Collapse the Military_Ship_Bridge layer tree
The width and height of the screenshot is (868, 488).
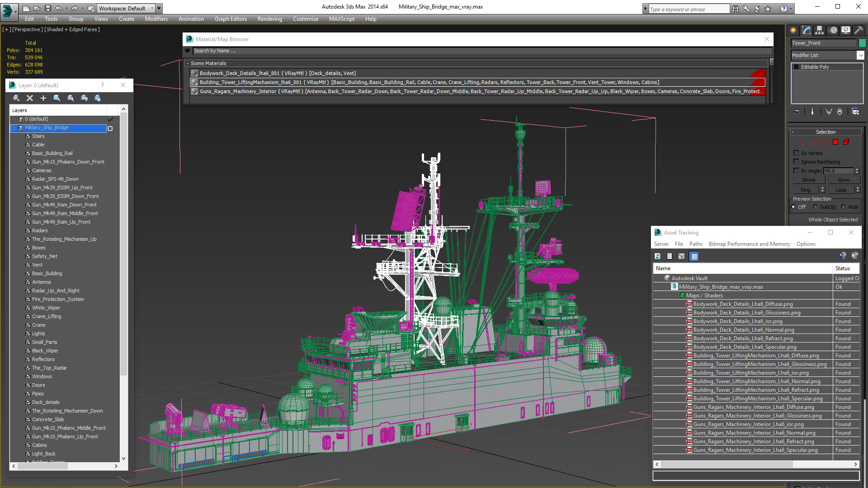(14, 128)
